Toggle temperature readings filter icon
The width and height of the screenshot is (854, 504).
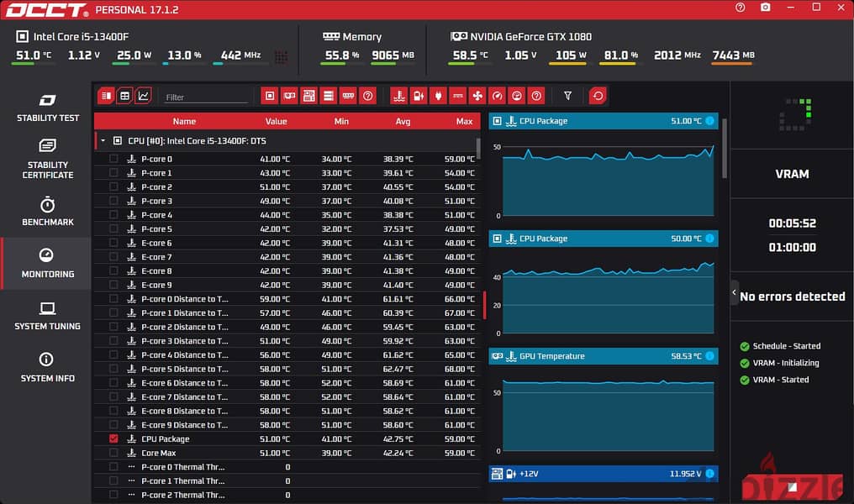tap(399, 96)
